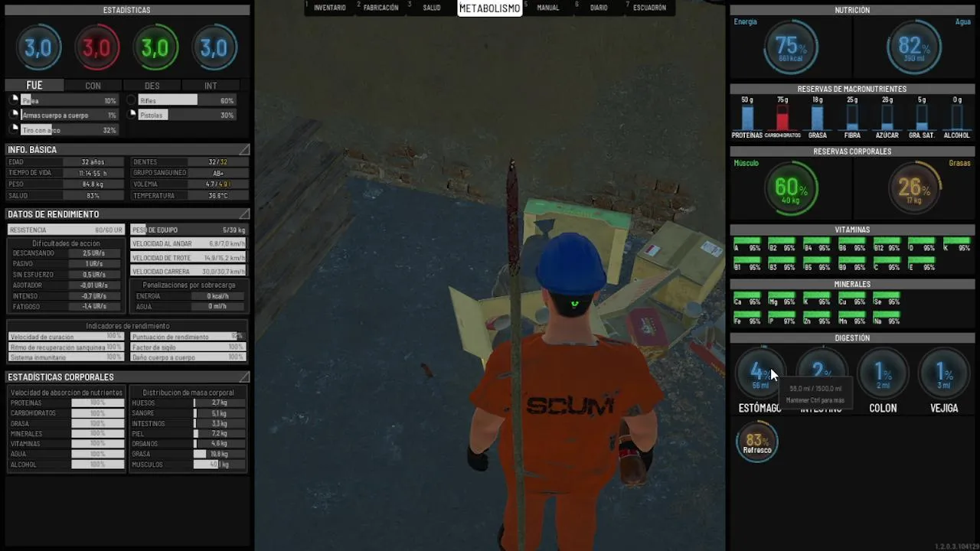This screenshot has width=980, height=551.
Task: Click the Colon 1% digestion gauge
Action: tap(883, 374)
